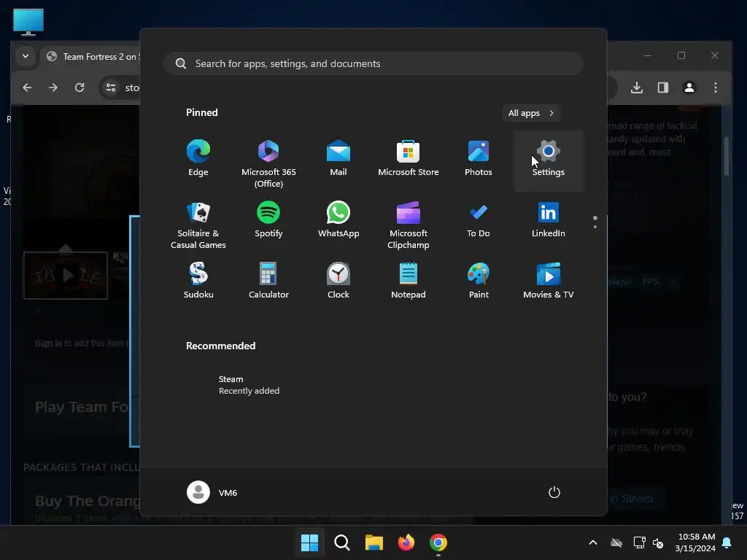Open the desktop computer icon
Image resolution: width=747 pixels, height=560 pixels.
point(28,22)
